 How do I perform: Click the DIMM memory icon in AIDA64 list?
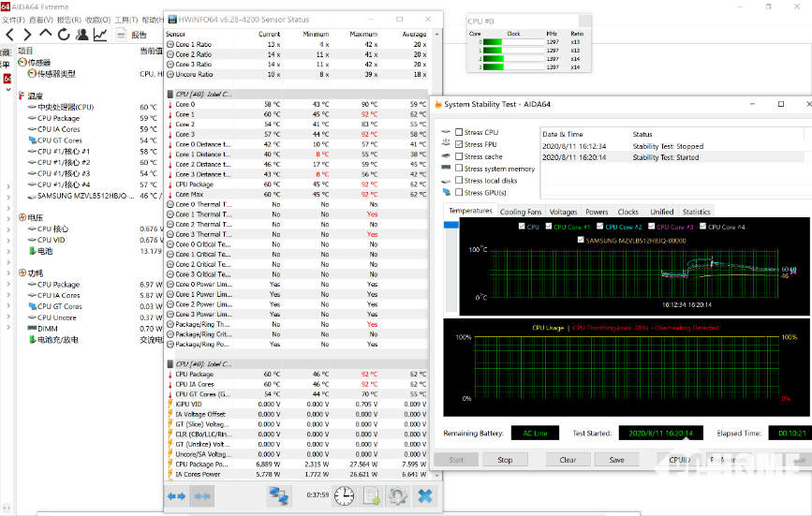click(32, 329)
